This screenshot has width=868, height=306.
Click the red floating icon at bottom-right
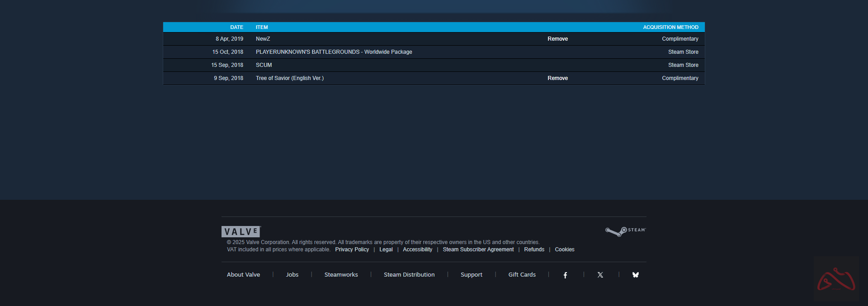(x=836, y=279)
